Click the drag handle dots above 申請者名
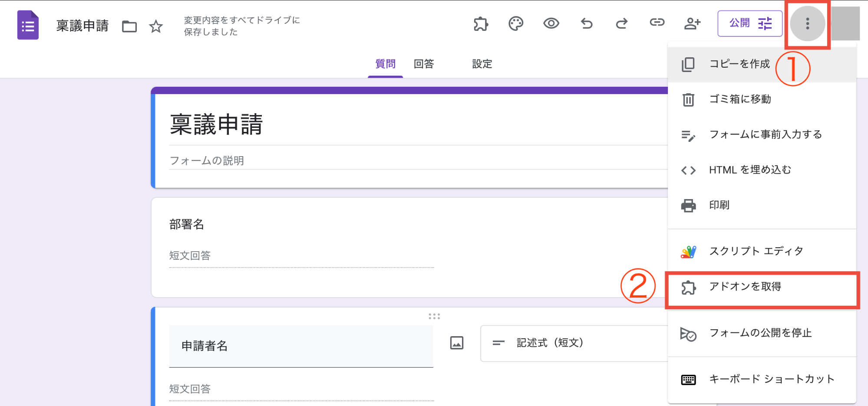Screen dimensions: 868x406 click(x=434, y=316)
